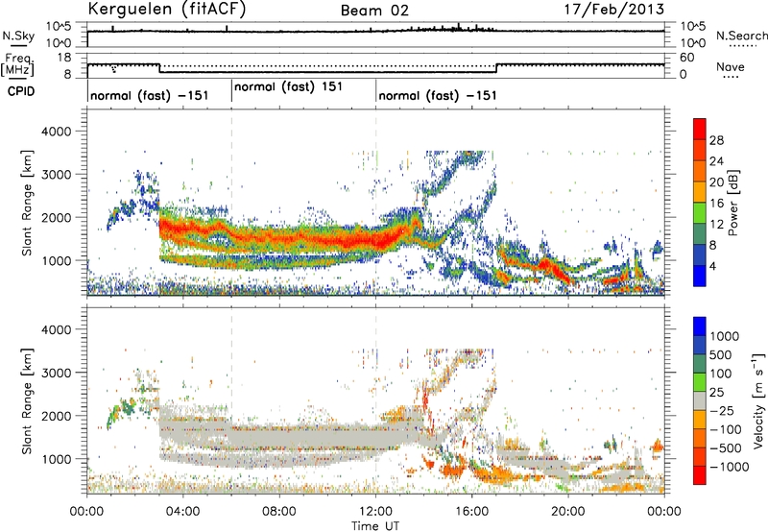
Task: Click the 'Kerguelen (fitACF)' title text
Action: pos(166,10)
